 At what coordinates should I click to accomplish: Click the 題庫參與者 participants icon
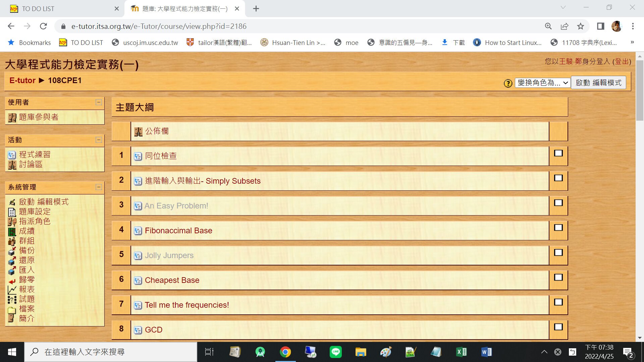point(12,118)
